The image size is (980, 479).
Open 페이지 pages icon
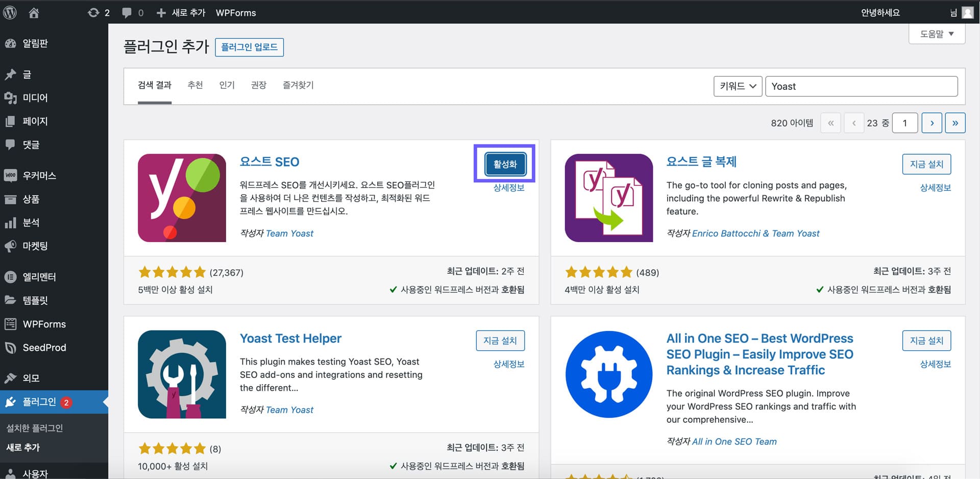10,121
